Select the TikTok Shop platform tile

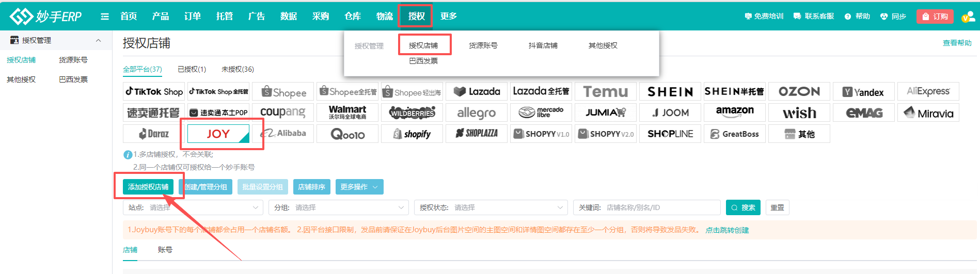point(154,92)
